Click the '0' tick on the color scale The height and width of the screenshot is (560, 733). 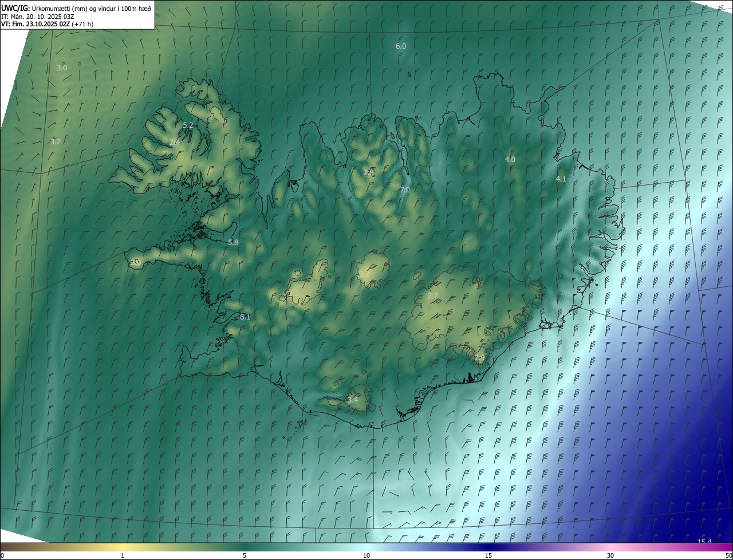click(2, 555)
